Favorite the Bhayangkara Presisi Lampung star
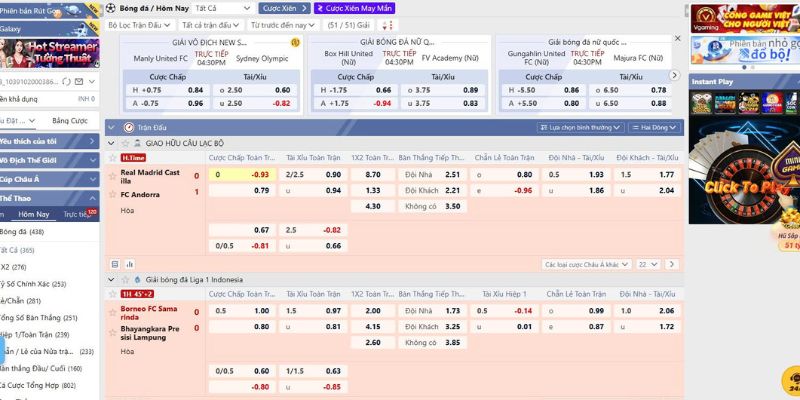Viewport: 800px width, 400px height. (x=113, y=332)
